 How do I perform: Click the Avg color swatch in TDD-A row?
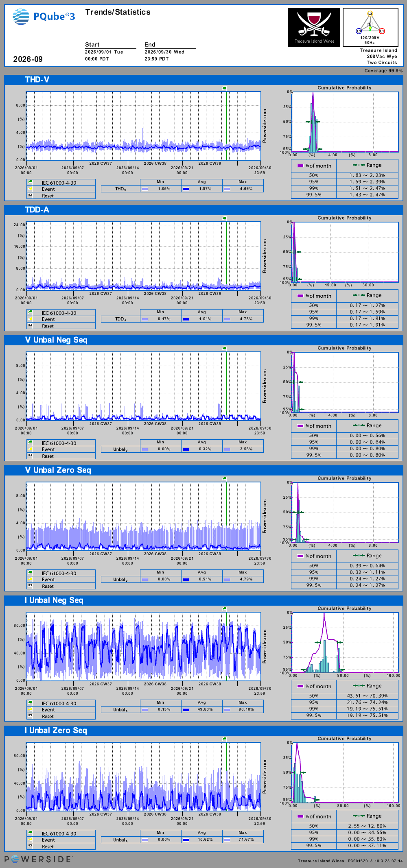[186, 319]
